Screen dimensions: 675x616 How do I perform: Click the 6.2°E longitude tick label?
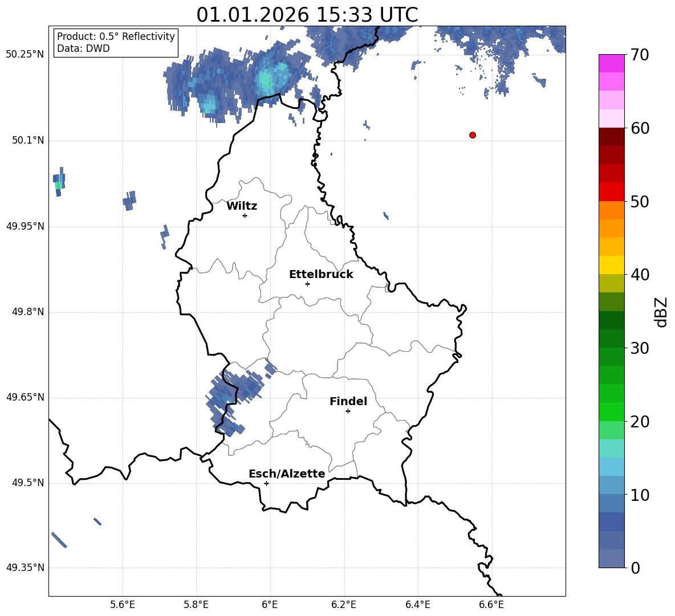(344, 605)
